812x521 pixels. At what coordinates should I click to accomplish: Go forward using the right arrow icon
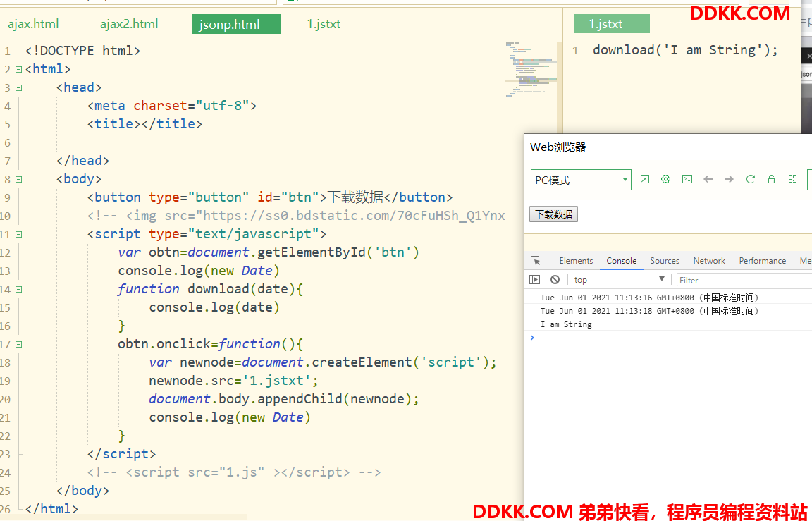coord(729,179)
